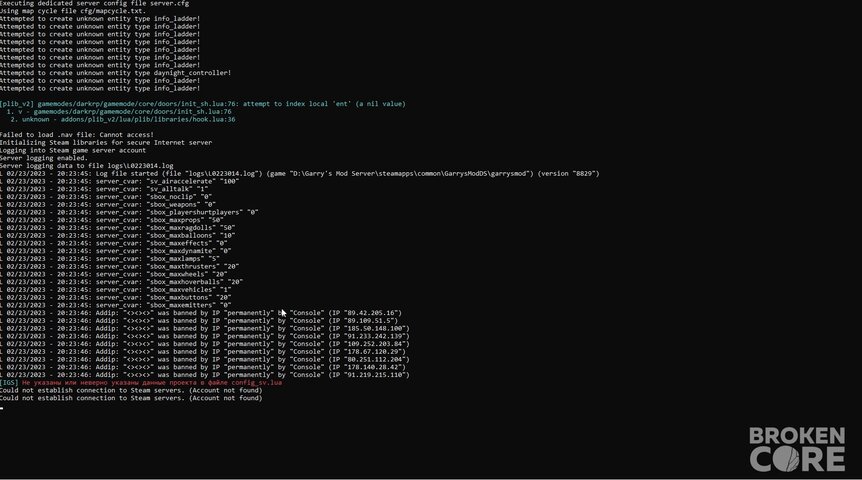Select the sbox_playershurtplayers cvar line
Screen dimensions: 862x480
click(x=129, y=212)
